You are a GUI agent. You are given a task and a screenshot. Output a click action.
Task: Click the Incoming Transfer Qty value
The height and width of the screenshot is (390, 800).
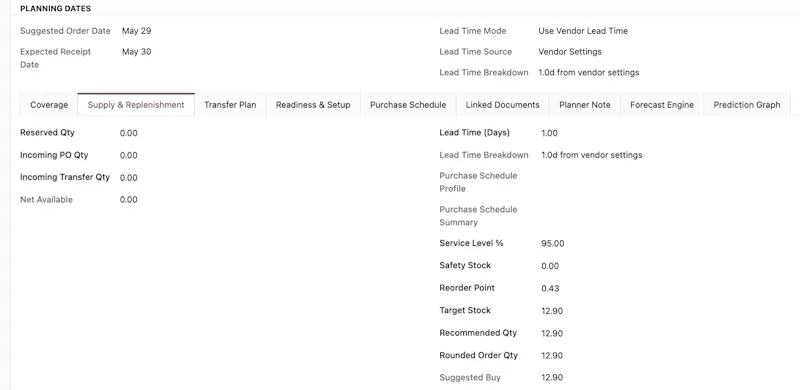pos(129,178)
